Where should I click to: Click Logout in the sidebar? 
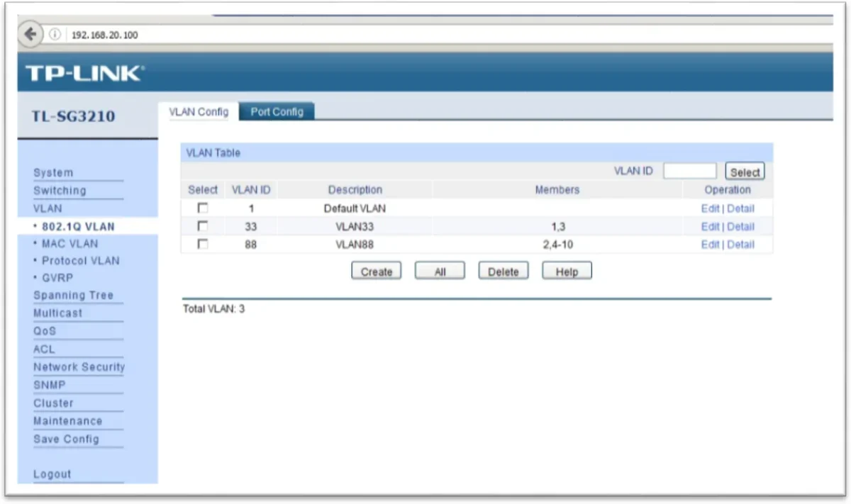click(x=52, y=474)
